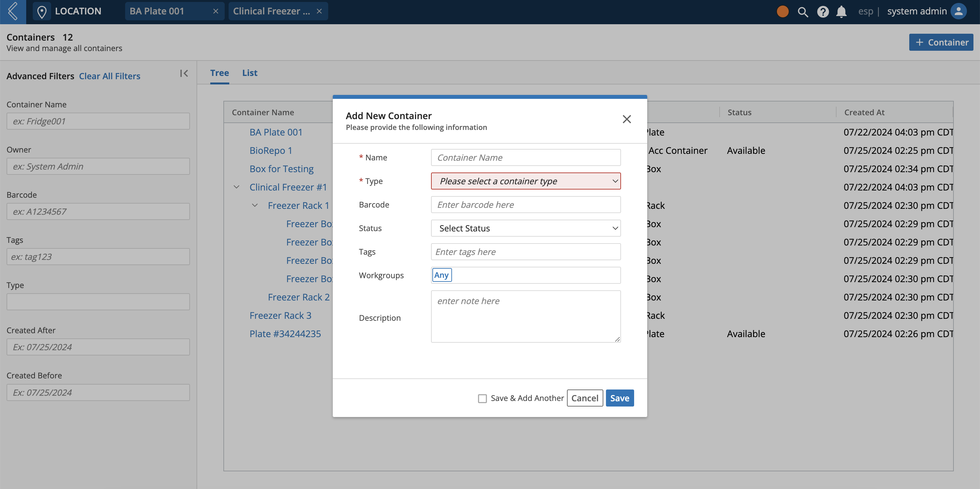The height and width of the screenshot is (489, 980).
Task: Open the container Type dropdown
Action: pyautogui.click(x=526, y=181)
